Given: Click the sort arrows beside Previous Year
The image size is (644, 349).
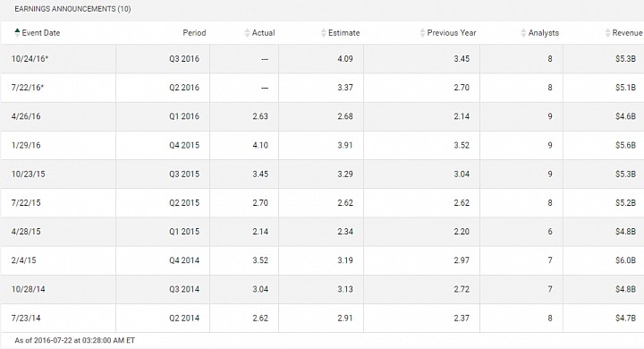Looking at the screenshot, I should (422, 33).
